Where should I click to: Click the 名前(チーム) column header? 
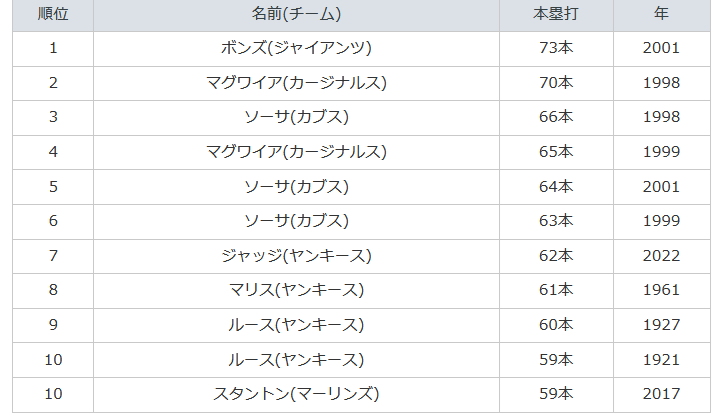296,14
